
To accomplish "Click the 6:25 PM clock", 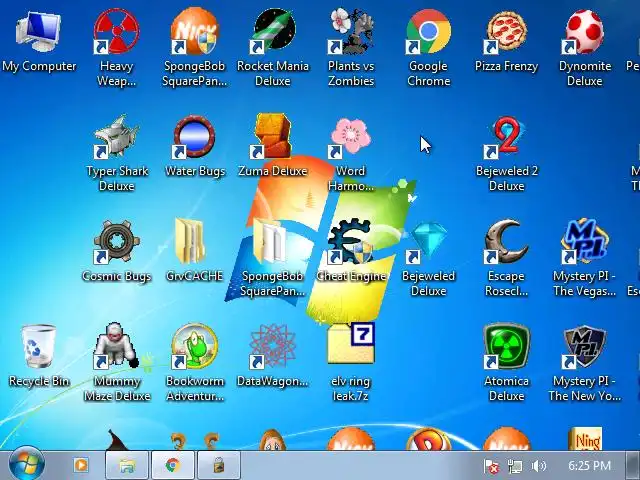I will click(x=589, y=466).
